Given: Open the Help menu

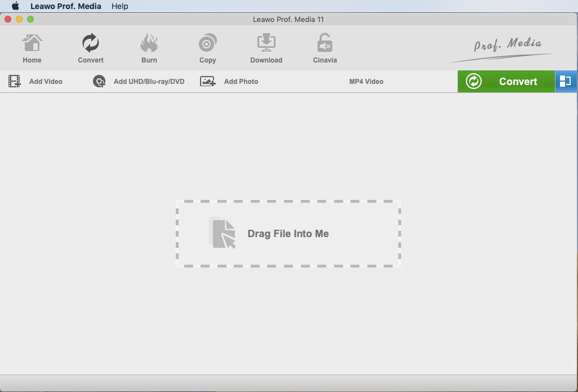Looking at the screenshot, I should click(x=120, y=6).
